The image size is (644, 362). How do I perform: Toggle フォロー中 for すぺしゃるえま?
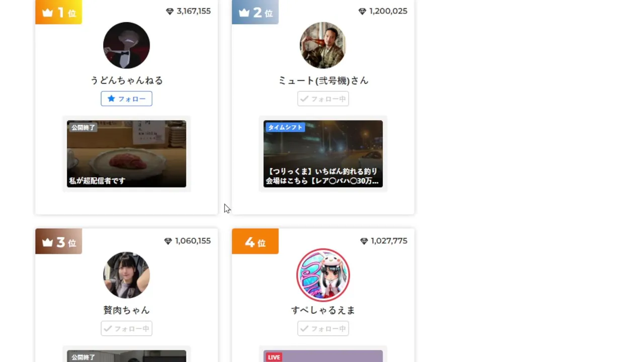tap(323, 328)
